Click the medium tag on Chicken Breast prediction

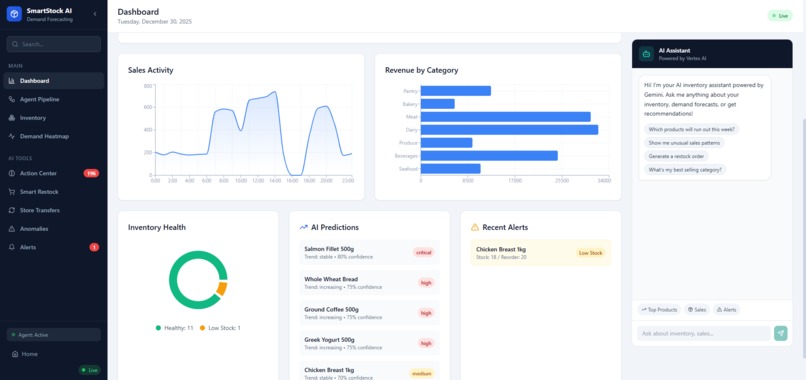click(x=422, y=374)
